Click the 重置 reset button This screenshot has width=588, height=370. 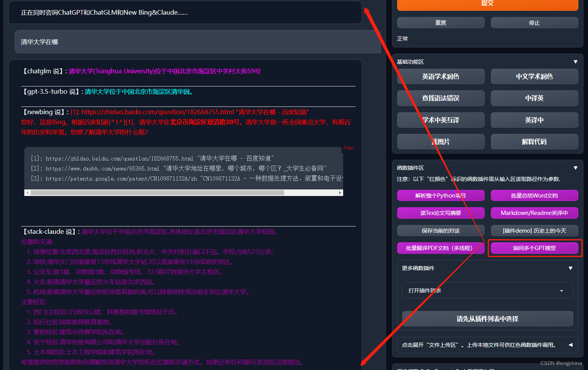pos(441,23)
